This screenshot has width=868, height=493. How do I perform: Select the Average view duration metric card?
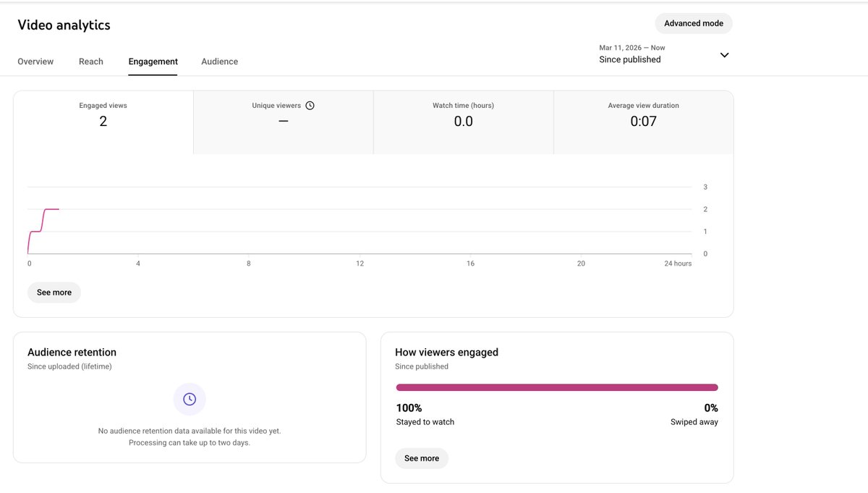644,122
